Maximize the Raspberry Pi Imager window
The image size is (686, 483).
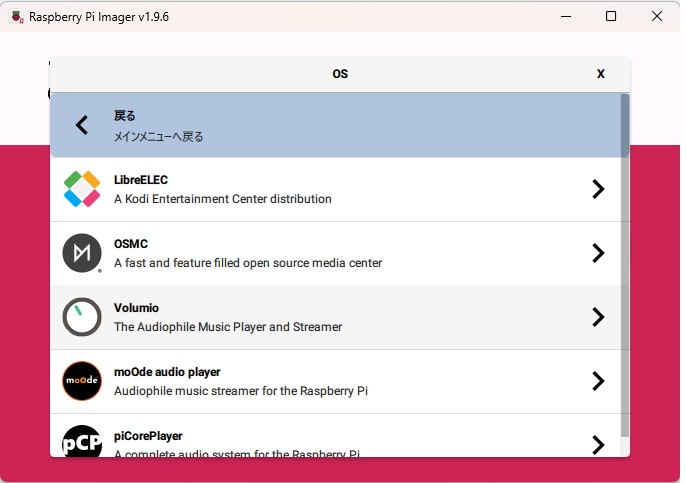pos(611,17)
